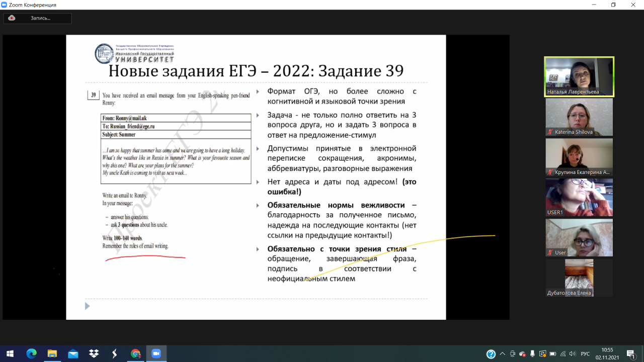Expand the hidden system tray icons chevron
The image size is (644, 362).
coord(503,354)
